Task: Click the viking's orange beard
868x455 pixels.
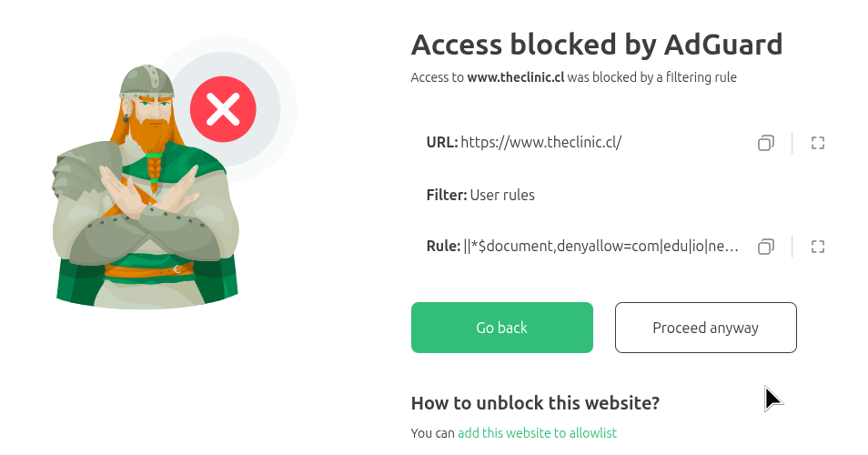Action: coord(151,135)
